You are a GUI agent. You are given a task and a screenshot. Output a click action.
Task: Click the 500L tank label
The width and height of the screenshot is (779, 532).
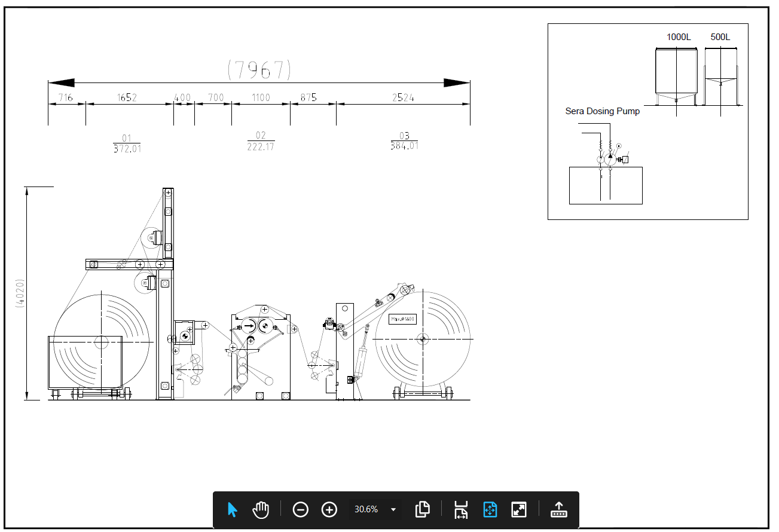(720, 37)
